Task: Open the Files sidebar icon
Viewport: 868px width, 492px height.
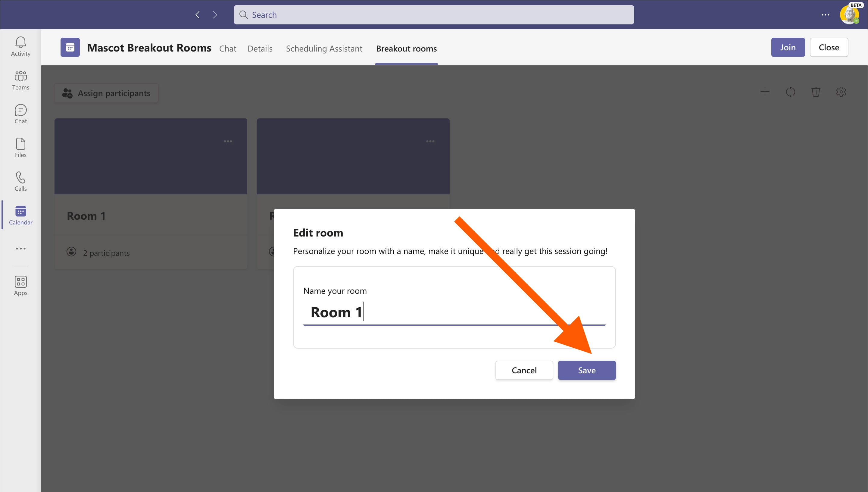Action: click(20, 148)
